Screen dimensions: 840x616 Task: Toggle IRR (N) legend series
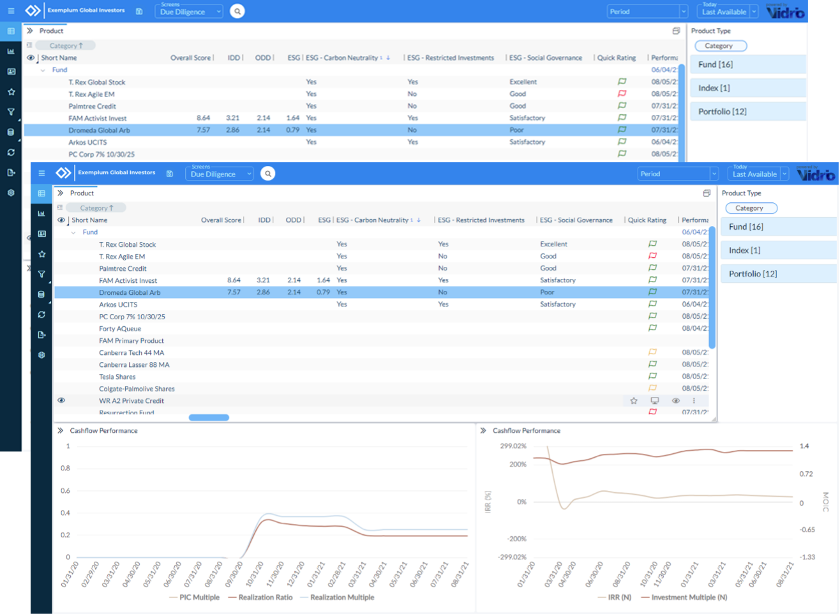tap(614, 597)
